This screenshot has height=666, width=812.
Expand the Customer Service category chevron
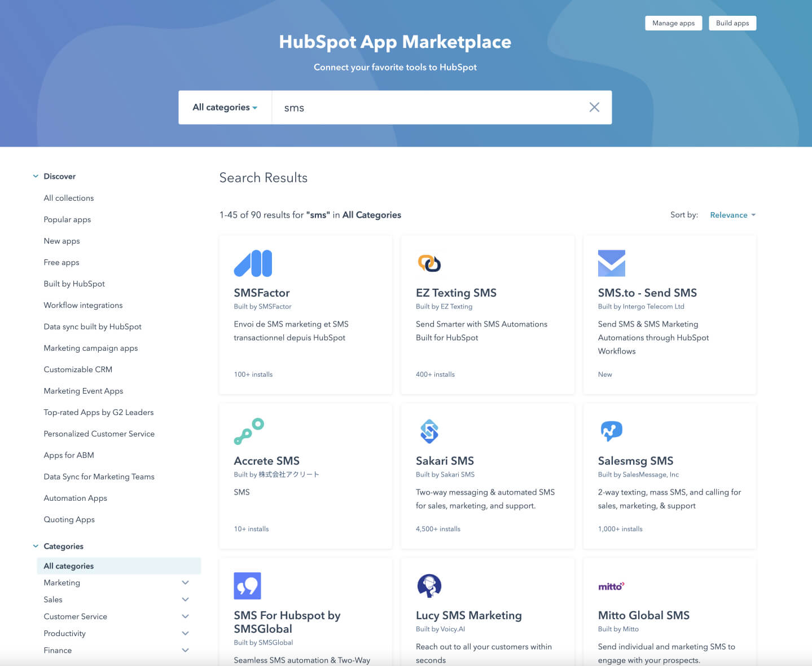tap(185, 616)
